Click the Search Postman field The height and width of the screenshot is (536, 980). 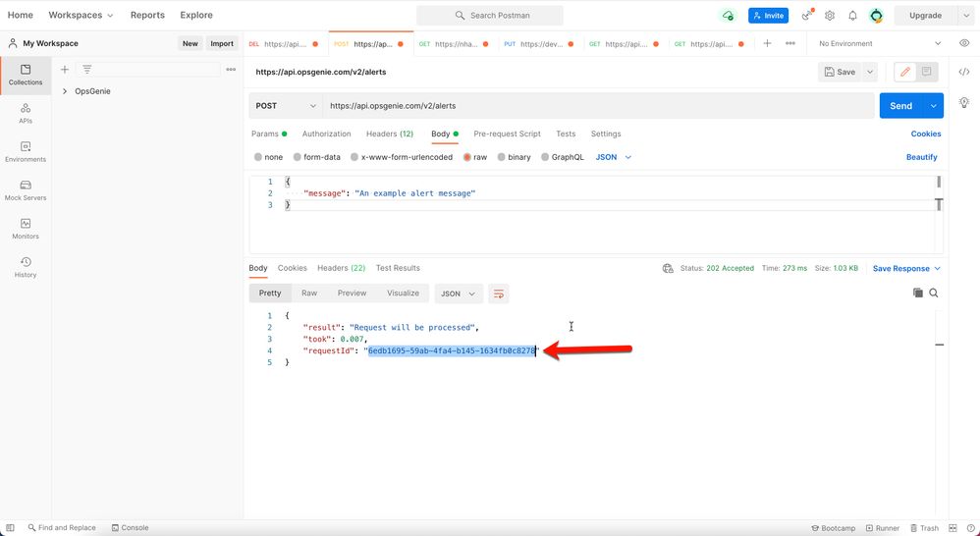[489, 16]
